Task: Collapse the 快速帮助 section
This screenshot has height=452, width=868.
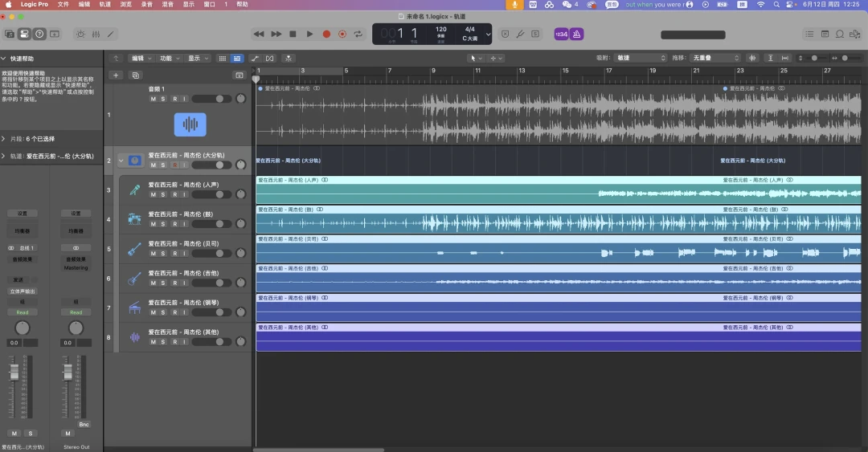Action: 3,58
